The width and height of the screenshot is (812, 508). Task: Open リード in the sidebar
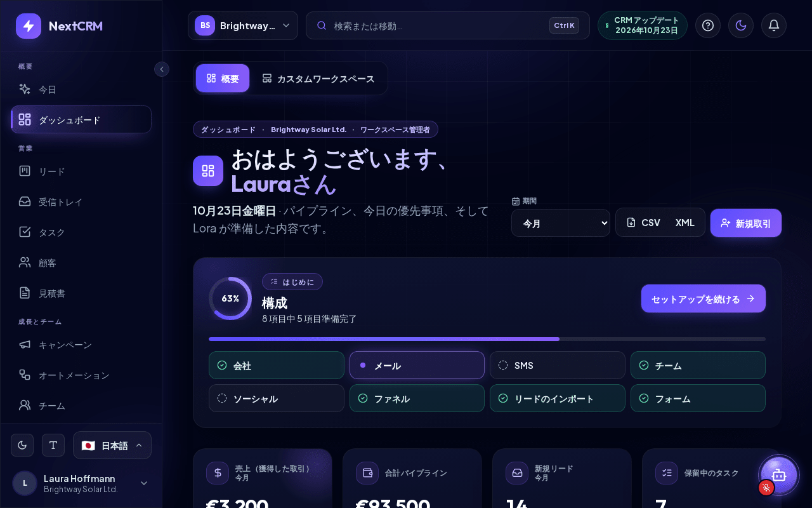tap(81, 171)
